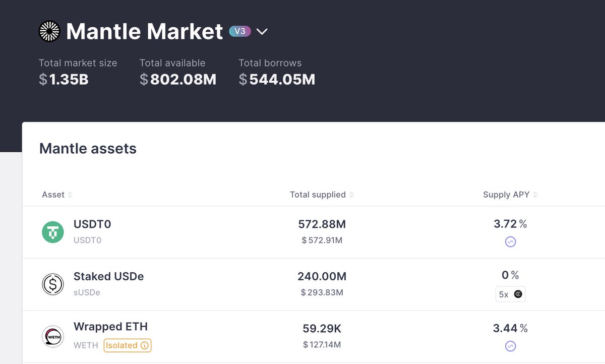Click the Wrapped ETH APY trend icon
This screenshot has width=605, height=364.
511,346
